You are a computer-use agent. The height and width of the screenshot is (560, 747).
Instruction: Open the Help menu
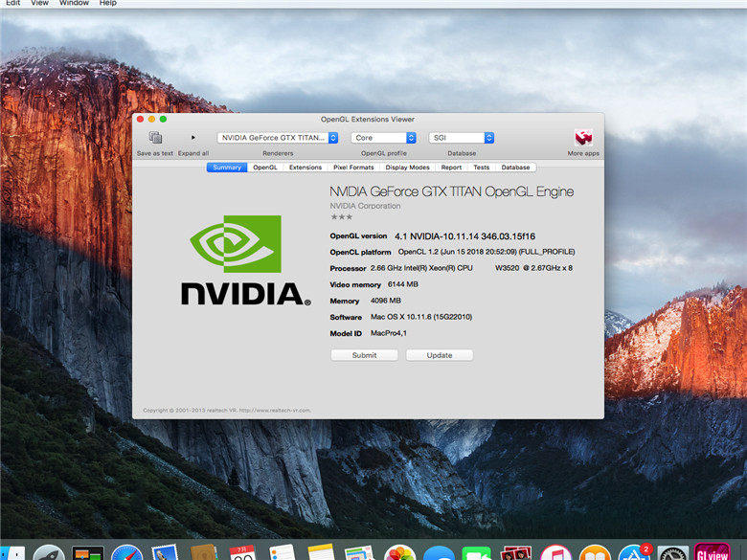click(107, 3)
